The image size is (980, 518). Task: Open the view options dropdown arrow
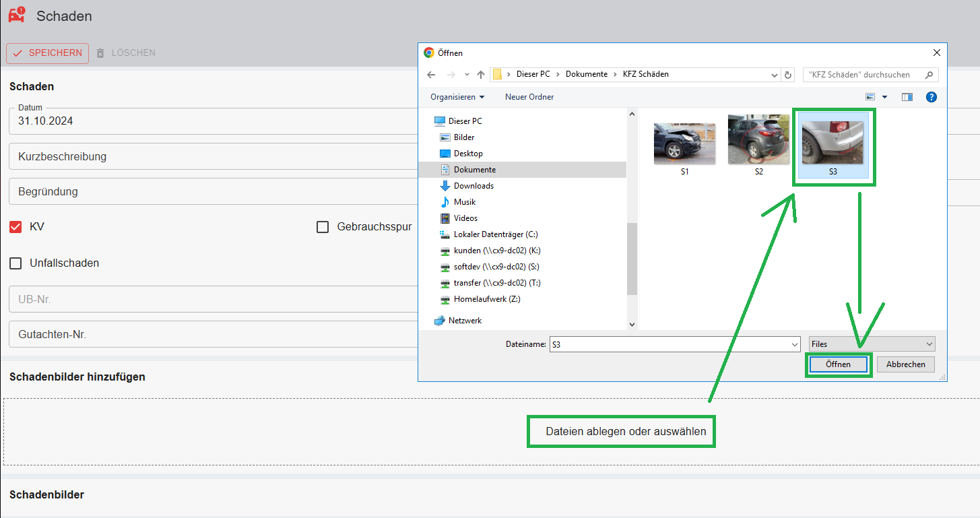click(x=884, y=97)
